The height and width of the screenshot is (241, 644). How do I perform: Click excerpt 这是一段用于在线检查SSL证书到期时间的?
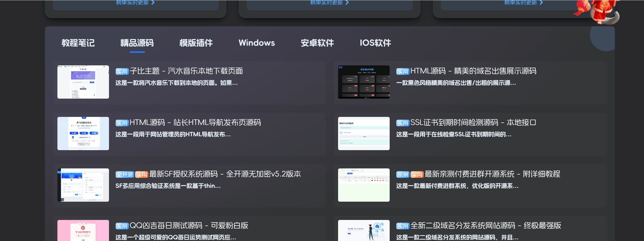(454, 134)
